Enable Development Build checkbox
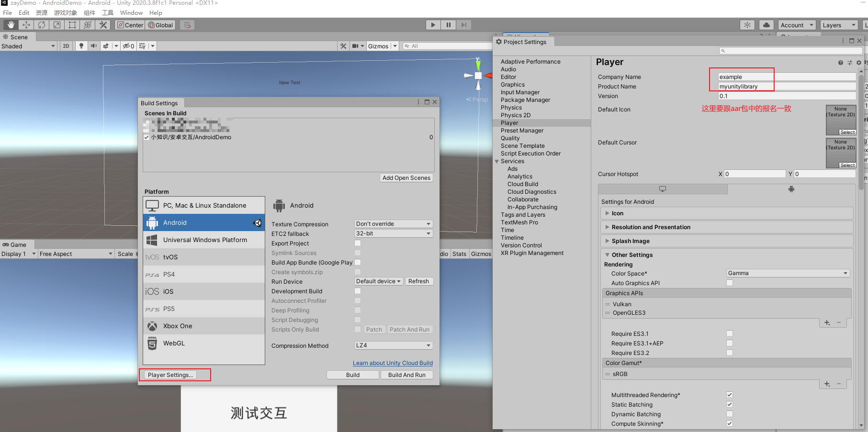This screenshot has width=868, height=432. coord(358,291)
